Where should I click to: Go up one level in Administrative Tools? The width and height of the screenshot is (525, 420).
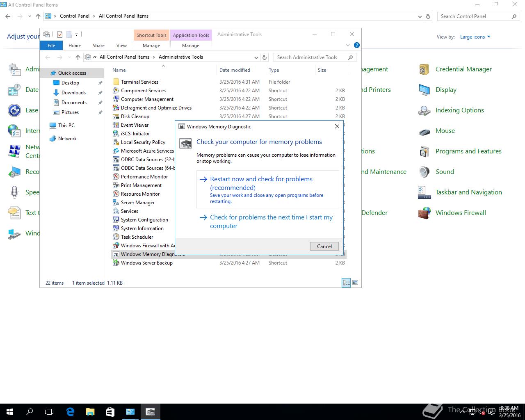(x=78, y=57)
